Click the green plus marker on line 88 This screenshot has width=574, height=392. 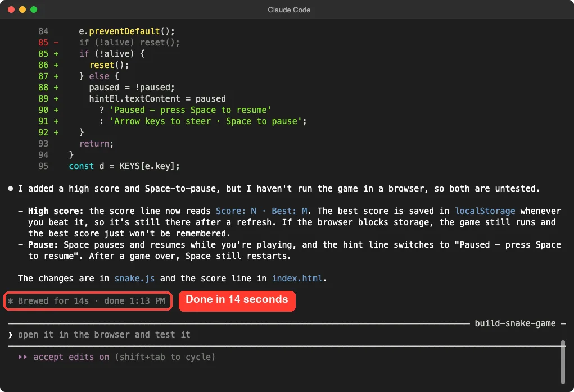point(56,88)
